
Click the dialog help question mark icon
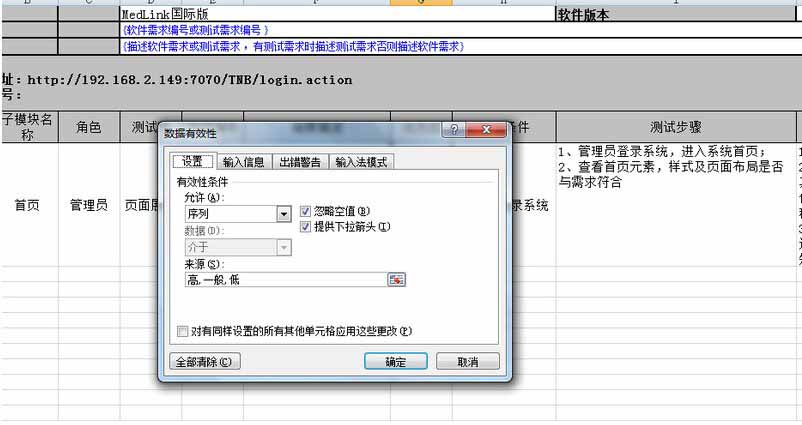pos(454,129)
